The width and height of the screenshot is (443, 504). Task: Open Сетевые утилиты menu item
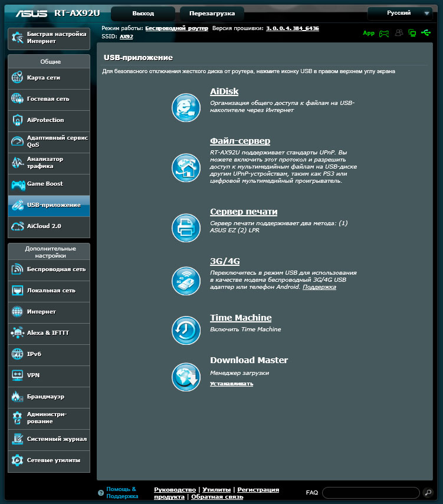click(49, 460)
